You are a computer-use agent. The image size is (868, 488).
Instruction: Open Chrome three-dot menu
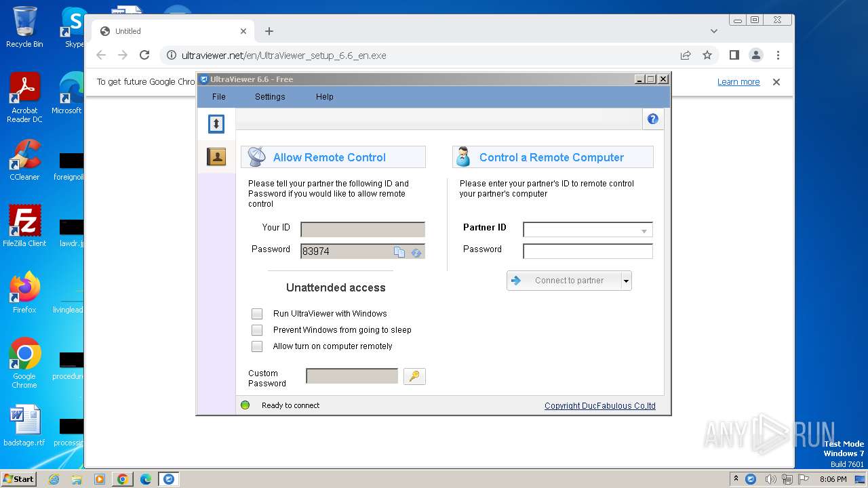pos(778,55)
